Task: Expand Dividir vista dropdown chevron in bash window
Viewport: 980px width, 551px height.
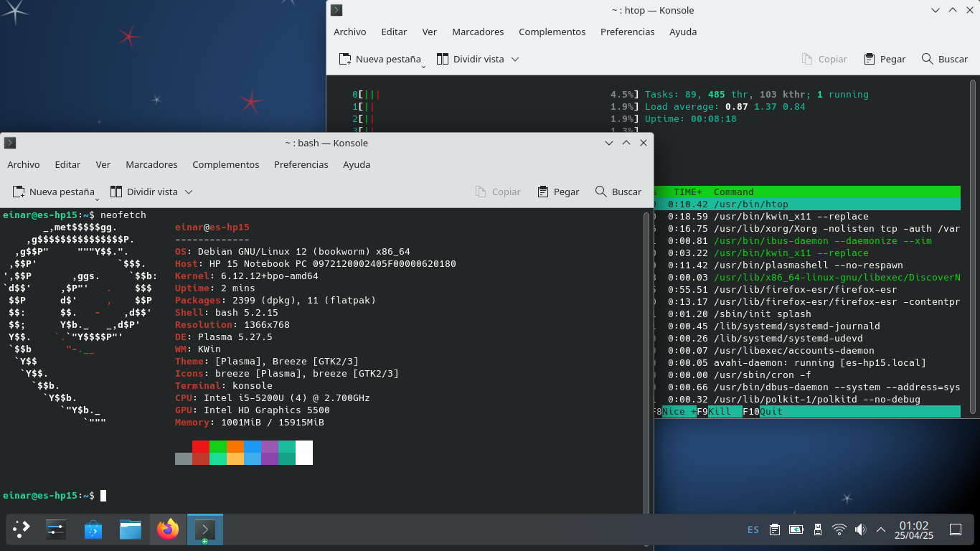Action: 189,192
